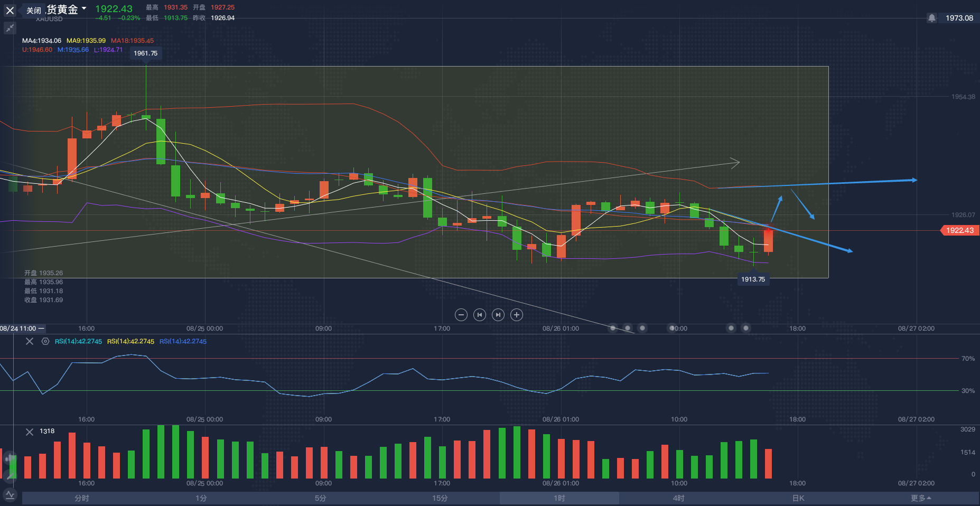Select the drawing pencil tool icon
The width and height of the screenshot is (980, 506).
point(10,476)
